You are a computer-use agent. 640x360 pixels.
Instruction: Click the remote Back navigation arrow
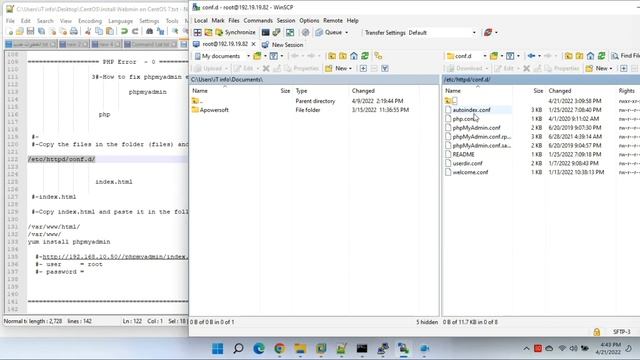click(x=531, y=56)
